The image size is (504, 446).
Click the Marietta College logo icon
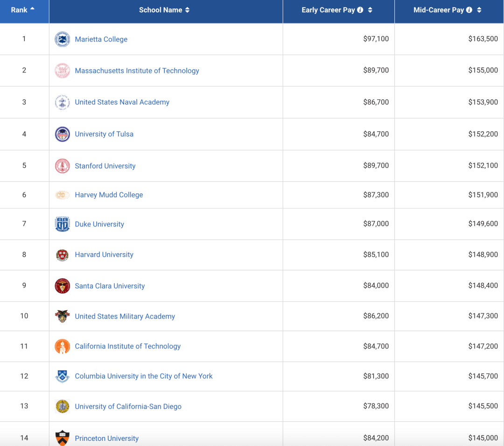coord(63,39)
